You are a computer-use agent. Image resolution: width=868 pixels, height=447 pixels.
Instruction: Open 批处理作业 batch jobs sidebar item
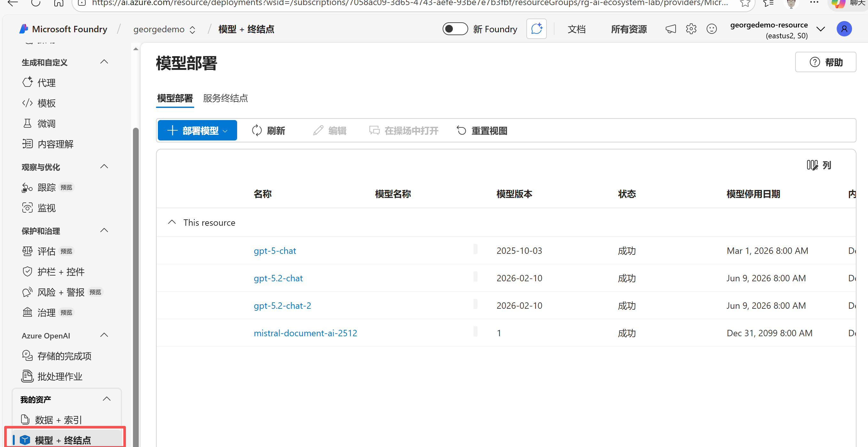point(60,376)
